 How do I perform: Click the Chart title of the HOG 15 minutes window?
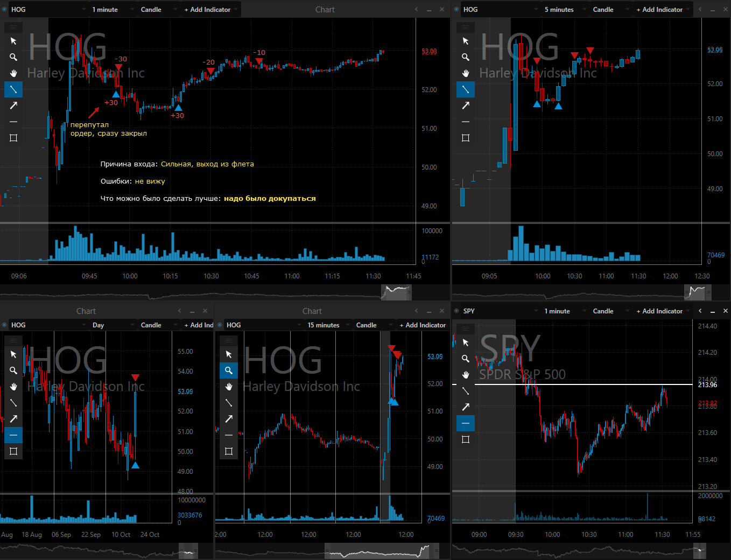pyautogui.click(x=312, y=311)
